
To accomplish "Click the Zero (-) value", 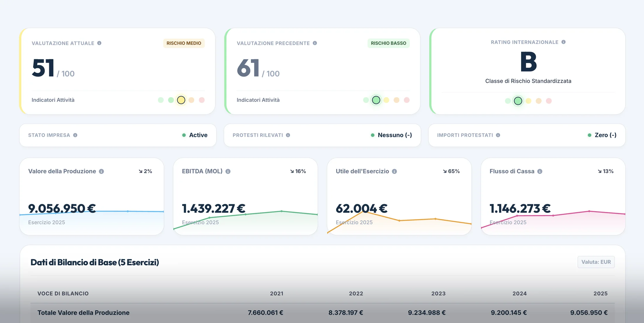I will [x=605, y=135].
